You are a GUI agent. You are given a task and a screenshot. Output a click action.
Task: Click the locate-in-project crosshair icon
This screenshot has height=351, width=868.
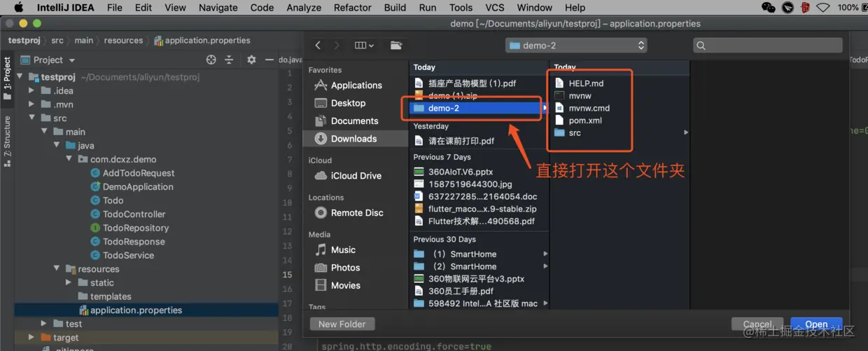coord(211,60)
